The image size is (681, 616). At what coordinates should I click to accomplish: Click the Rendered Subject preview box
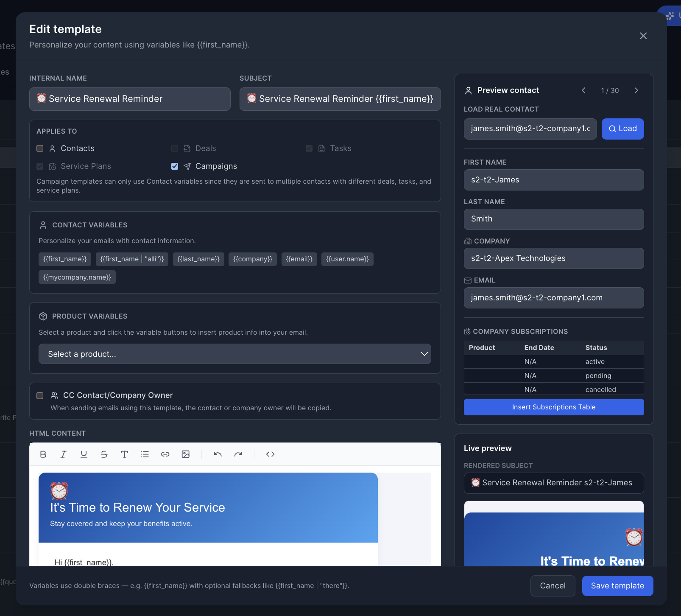point(554,483)
